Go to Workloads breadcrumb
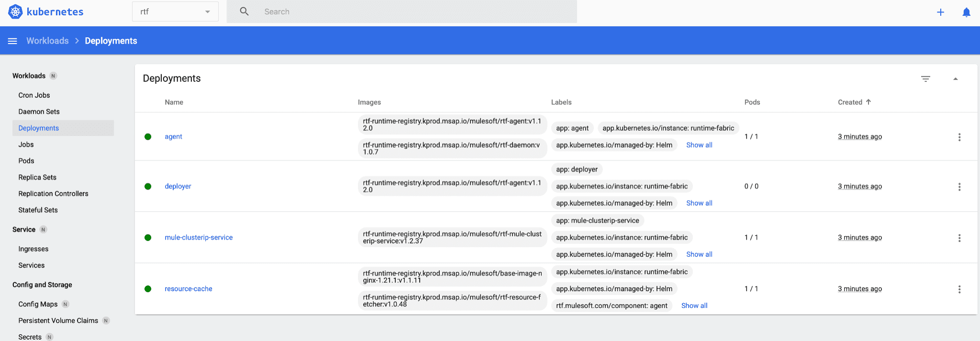The image size is (980, 341). (x=47, y=41)
